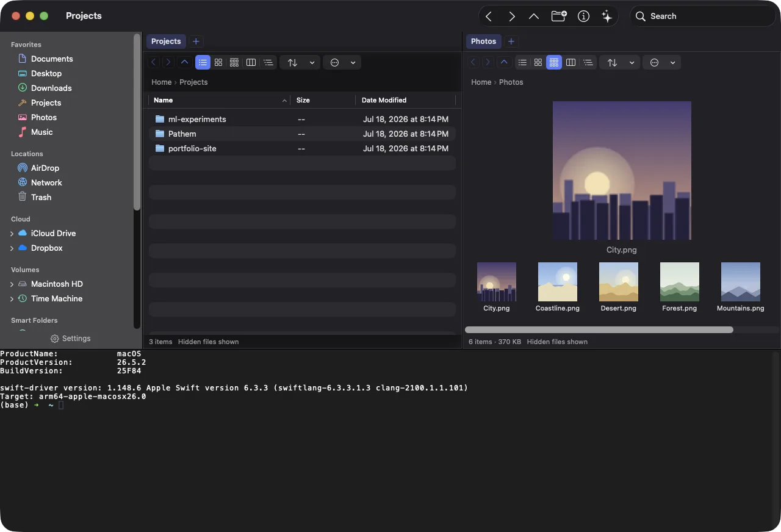The height and width of the screenshot is (532, 781).
Task: Expand Time Machine in the sidebar
Action: pos(12,299)
